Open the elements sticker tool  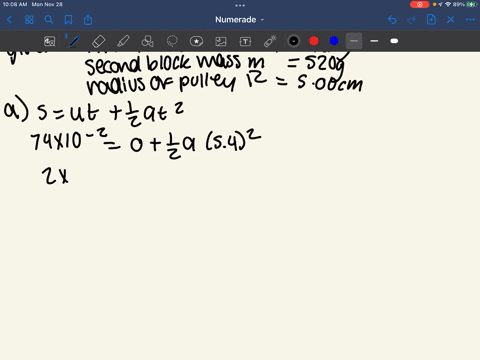(196, 41)
